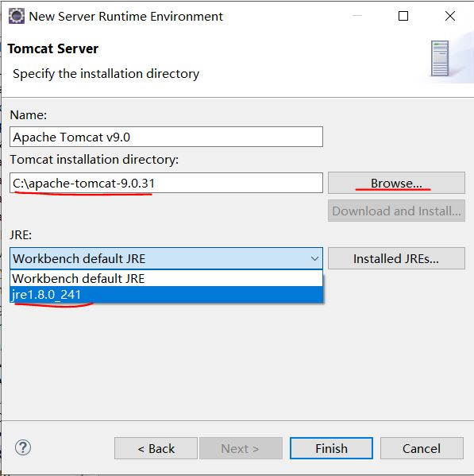Click the 'Specify the installation directory' text

click(x=106, y=74)
